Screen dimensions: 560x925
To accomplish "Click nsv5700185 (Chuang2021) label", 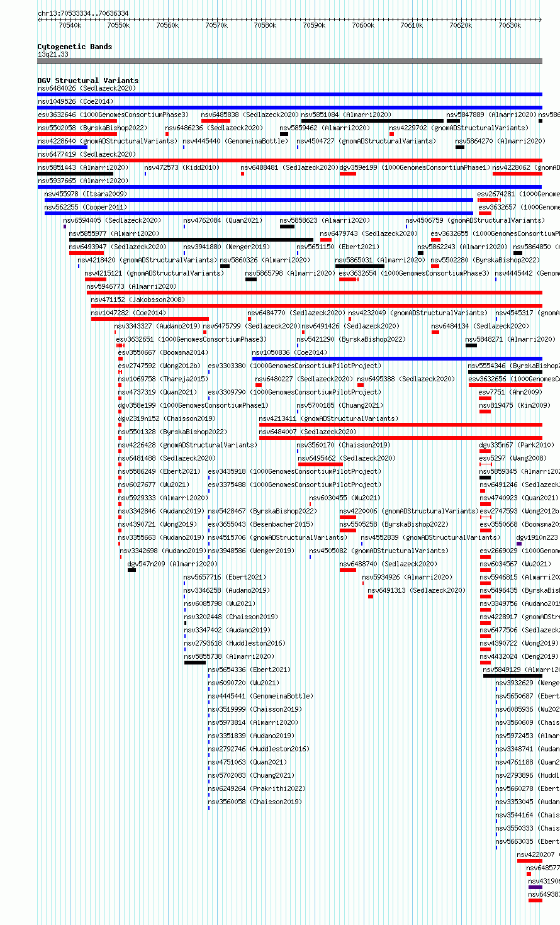I will point(339,405).
